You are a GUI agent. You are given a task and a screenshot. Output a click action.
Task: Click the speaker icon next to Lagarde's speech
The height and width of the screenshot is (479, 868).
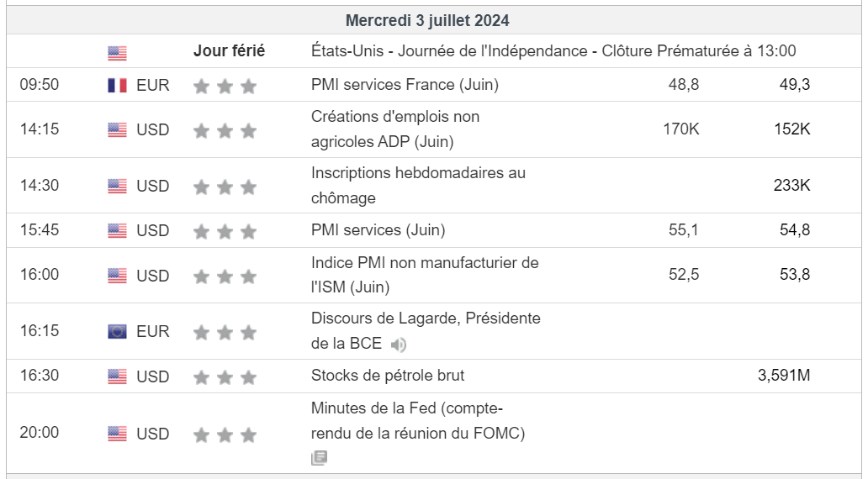(399, 345)
